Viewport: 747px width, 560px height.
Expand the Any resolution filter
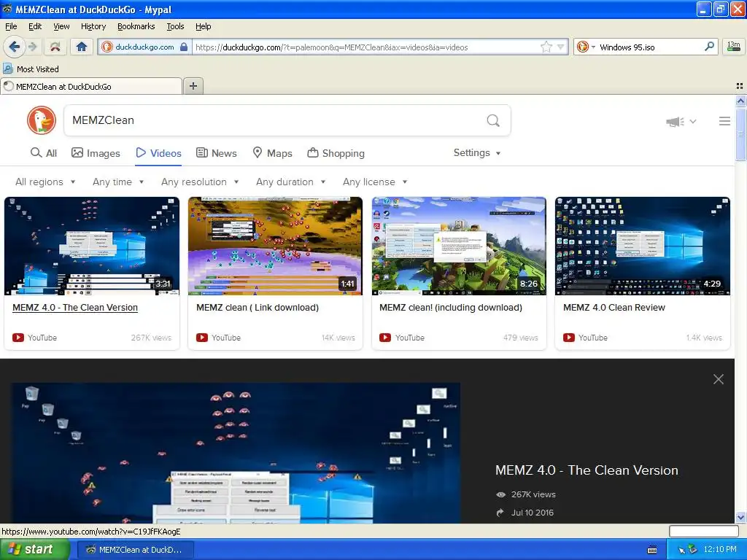click(200, 182)
